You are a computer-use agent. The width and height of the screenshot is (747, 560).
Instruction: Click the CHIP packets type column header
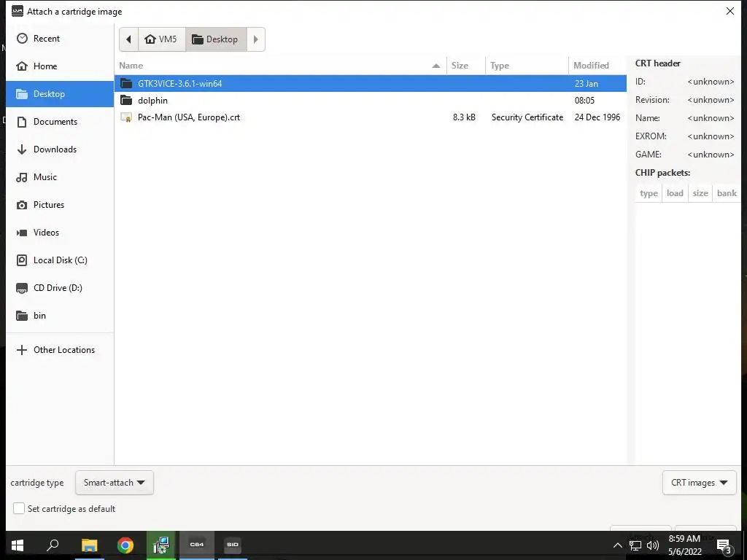pos(649,193)
